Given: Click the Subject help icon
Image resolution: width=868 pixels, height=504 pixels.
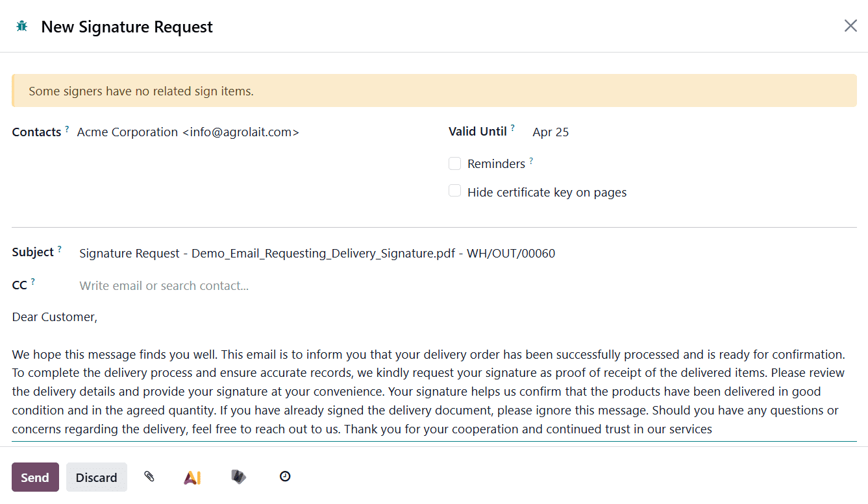Looking at the screenshot, I should (x=59, y=247).
